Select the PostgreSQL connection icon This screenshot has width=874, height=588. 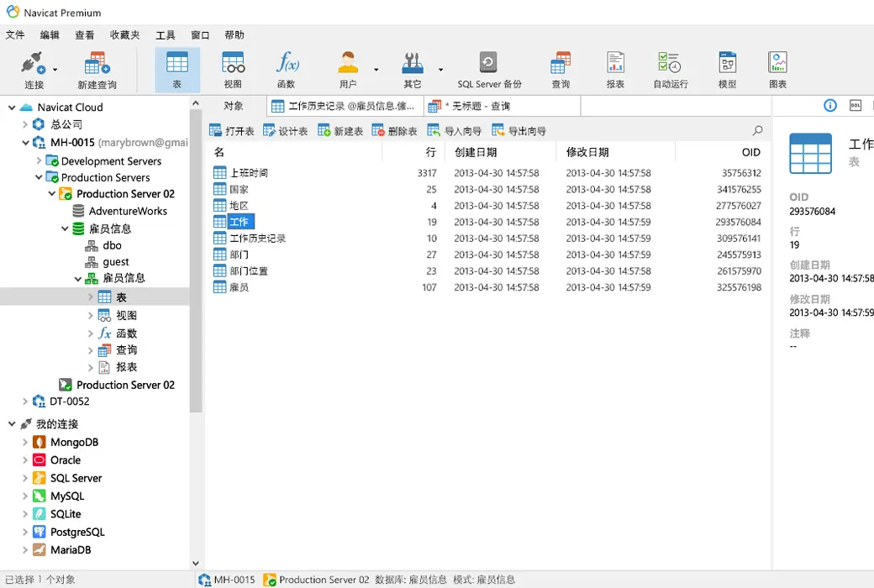[x=39, y=532]
